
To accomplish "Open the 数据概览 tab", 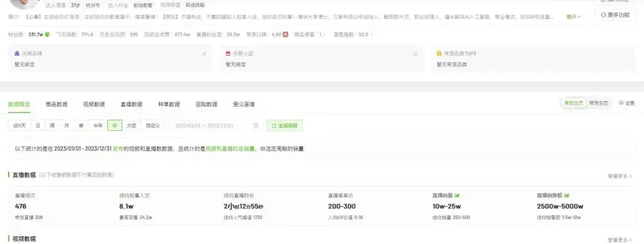I will (19, 104).
